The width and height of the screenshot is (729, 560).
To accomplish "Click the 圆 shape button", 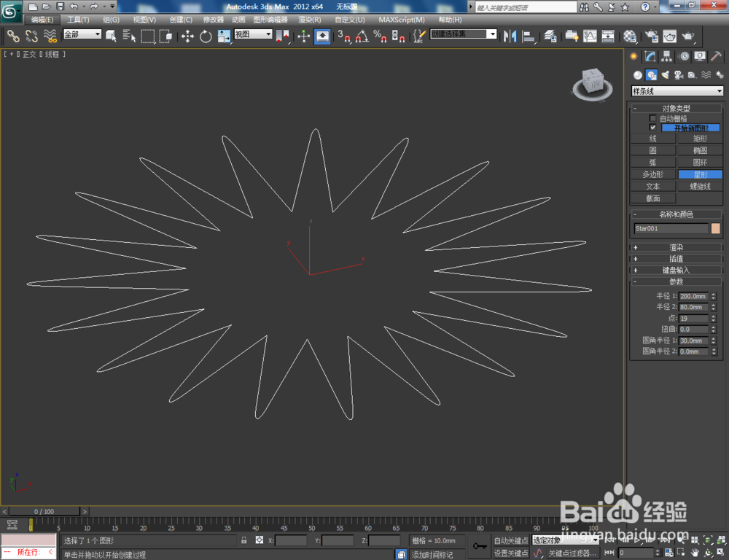I will [652, 150].
